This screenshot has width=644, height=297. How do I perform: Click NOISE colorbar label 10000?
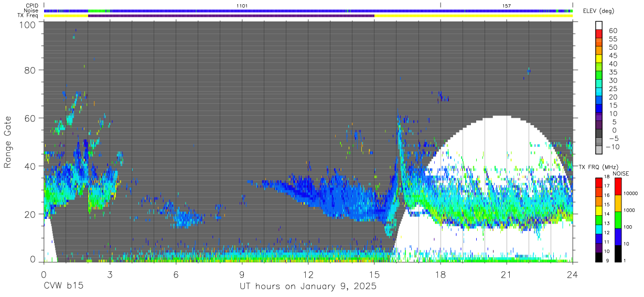(630, 193)
